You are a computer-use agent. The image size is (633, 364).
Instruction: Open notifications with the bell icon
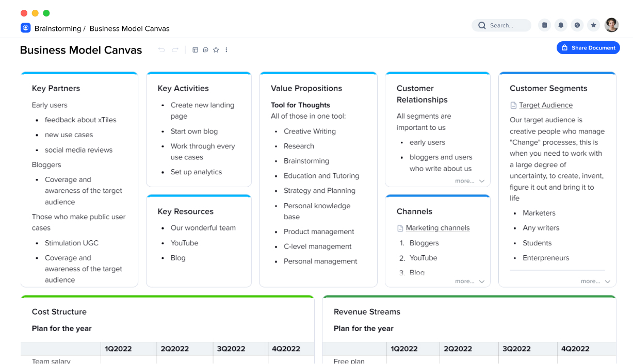click(561, 25)
